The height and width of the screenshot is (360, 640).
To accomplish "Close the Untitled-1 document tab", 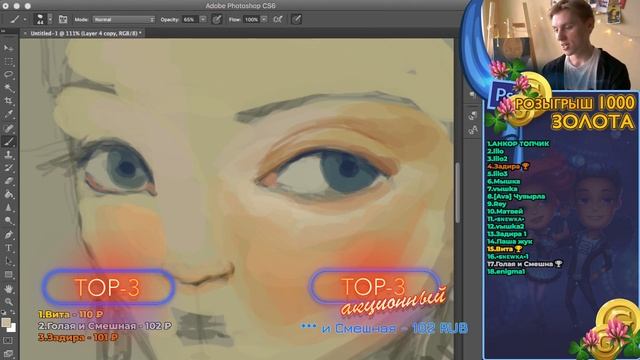I will point(25,33).
